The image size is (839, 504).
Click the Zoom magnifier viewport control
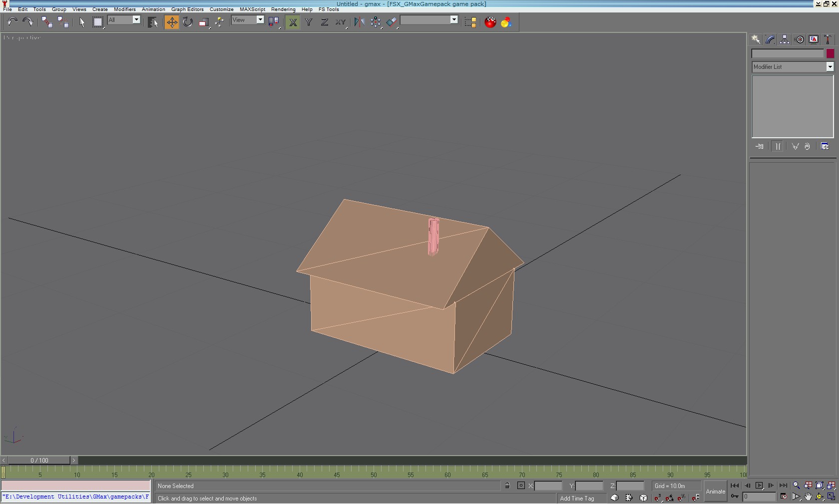pyautogui.click(x=796, y=486)
